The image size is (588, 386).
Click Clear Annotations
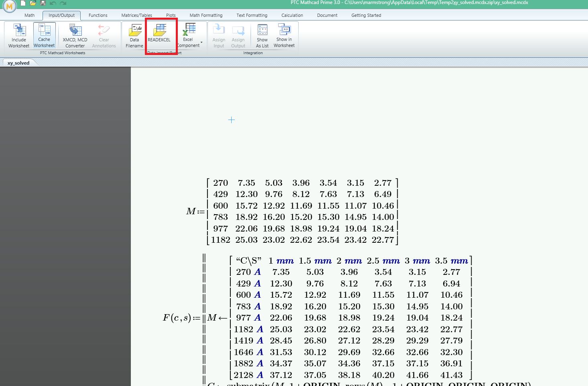pyautogui.click(x=104, y=36)
